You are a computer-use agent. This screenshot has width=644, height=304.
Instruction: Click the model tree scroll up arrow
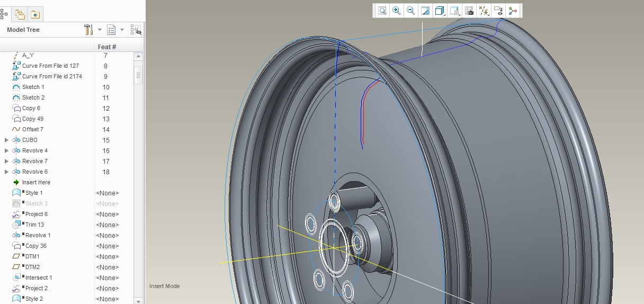tap(138, 56)
